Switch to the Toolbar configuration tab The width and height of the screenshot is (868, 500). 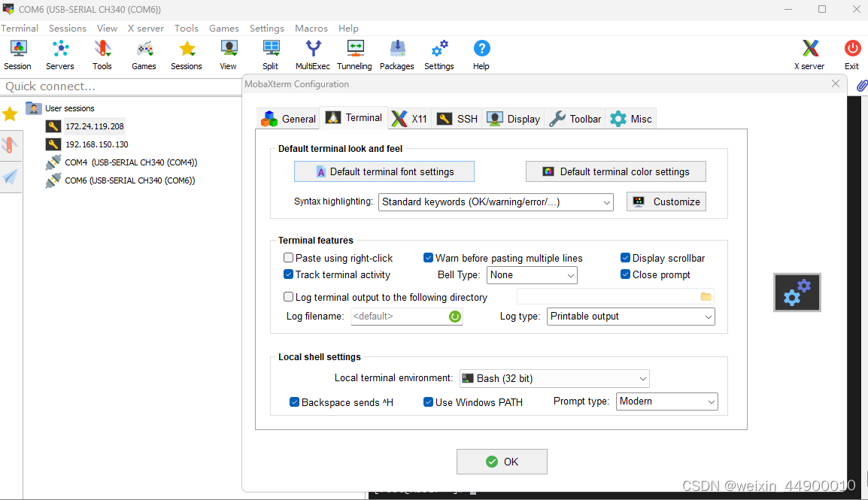(575, 119)
